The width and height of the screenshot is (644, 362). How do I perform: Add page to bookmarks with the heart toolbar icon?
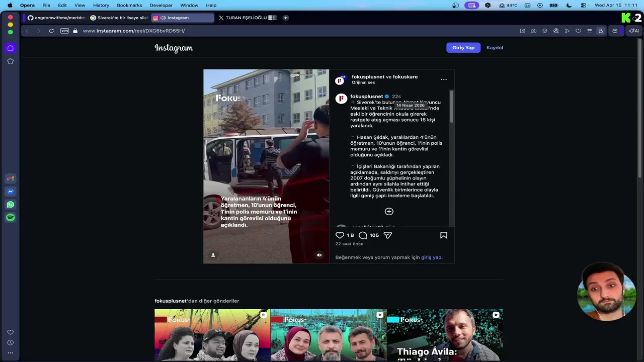coord(578,31)
